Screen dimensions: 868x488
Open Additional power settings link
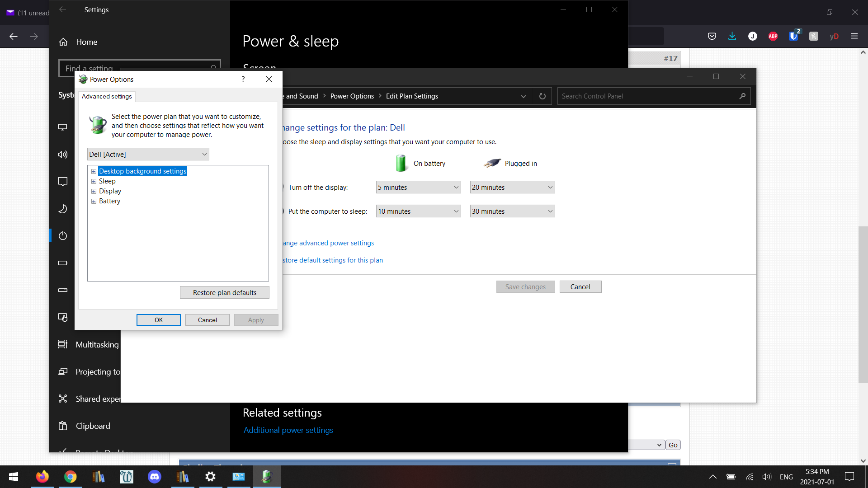(288, 430)
